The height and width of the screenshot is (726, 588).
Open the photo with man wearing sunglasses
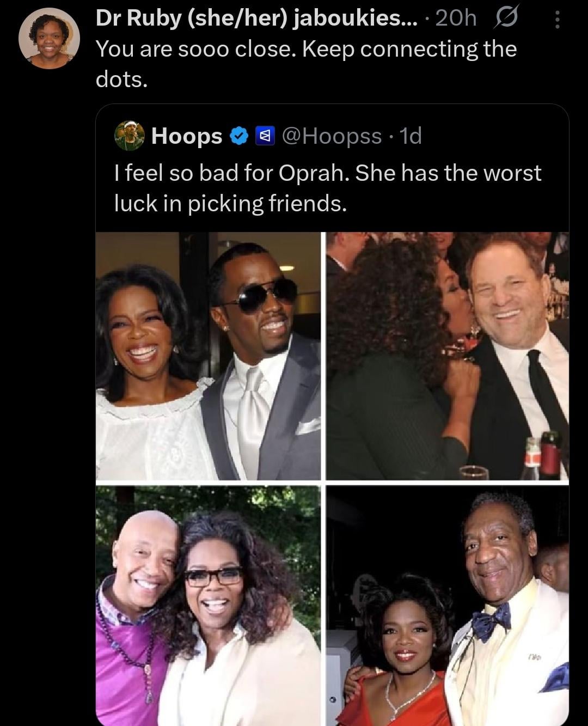click(208, 356)
